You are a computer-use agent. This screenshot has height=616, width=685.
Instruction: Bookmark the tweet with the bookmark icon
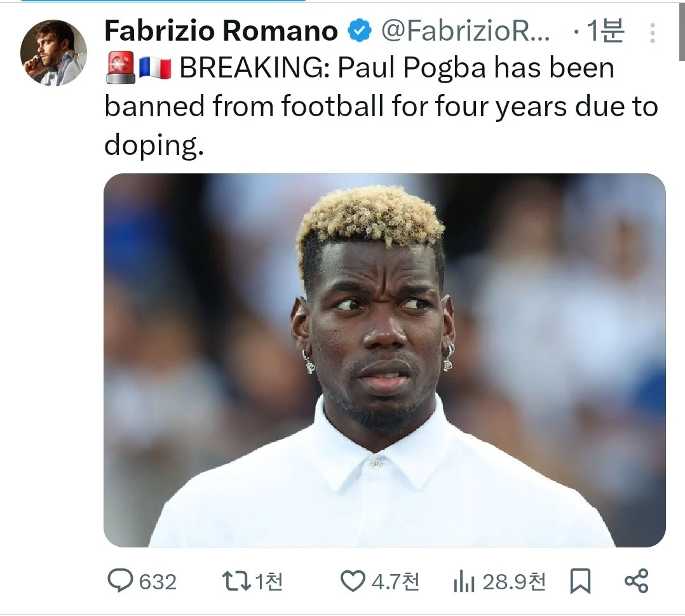pyautogui.click(x=581, y=582)
